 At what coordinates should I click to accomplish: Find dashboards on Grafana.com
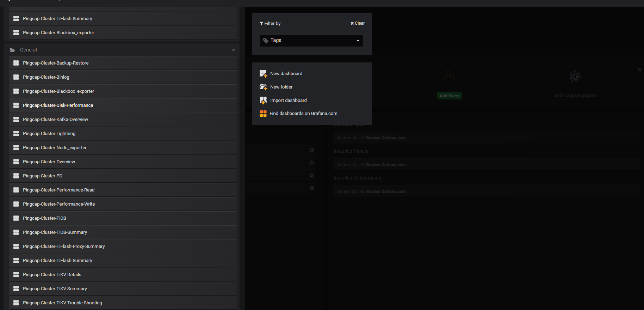(303, 114)
